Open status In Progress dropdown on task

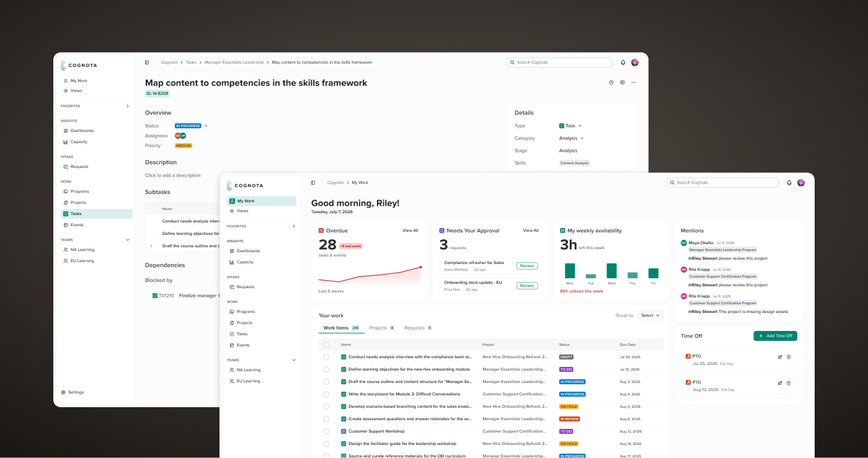coord(192,126)
